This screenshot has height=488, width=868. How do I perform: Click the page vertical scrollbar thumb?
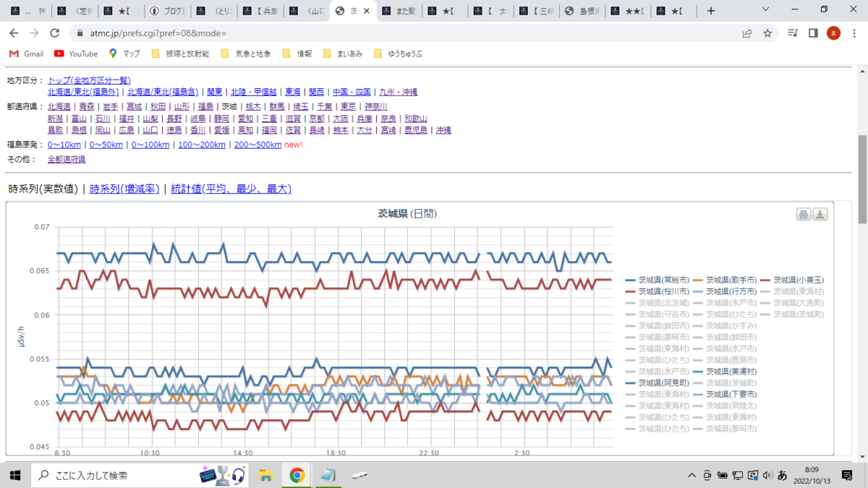(861, 179)
